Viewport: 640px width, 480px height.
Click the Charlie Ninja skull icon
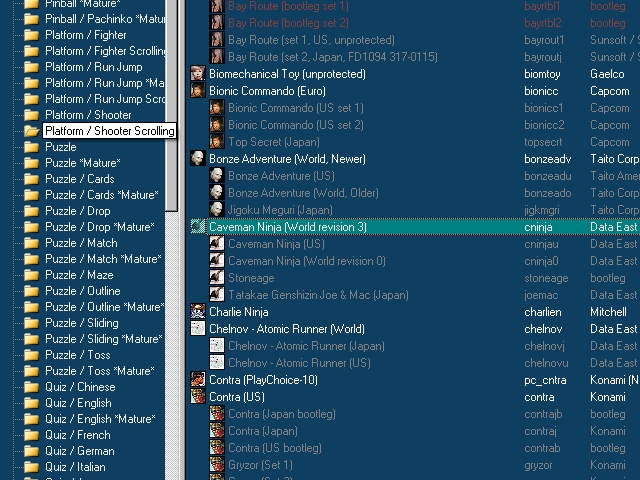point(198,312)
